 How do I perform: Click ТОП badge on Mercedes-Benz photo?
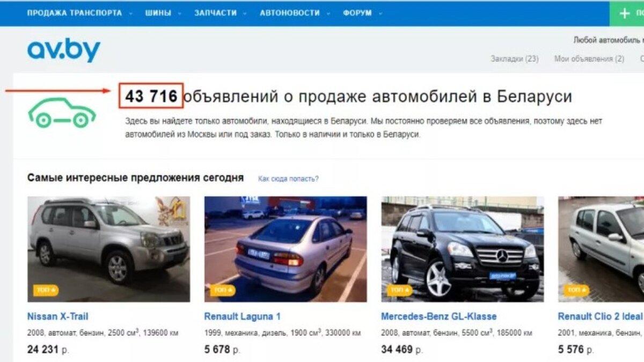[x=399, y=290]
